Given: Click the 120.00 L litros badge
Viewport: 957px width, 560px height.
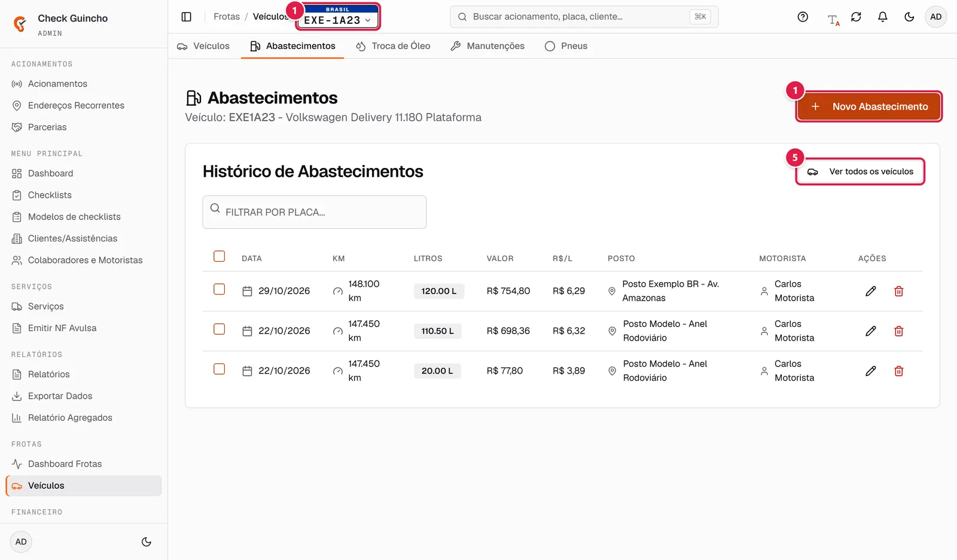Looking at the screenshot, I should tap(438, 291).
